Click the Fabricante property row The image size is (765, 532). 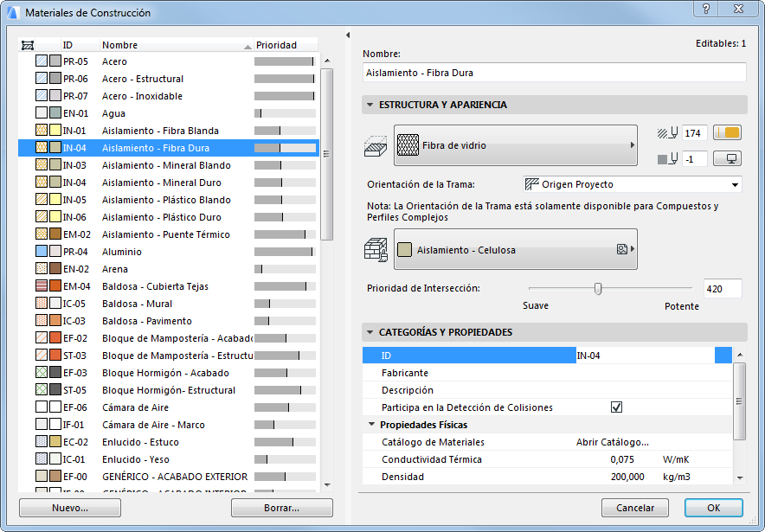tap(548, 373)
